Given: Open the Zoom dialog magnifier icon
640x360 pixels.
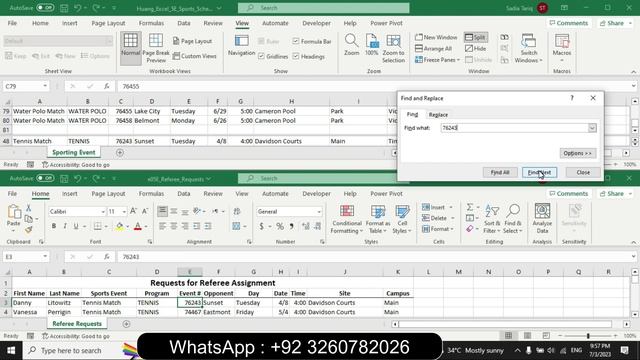Looking at the screenshot, I should [351, 45].
